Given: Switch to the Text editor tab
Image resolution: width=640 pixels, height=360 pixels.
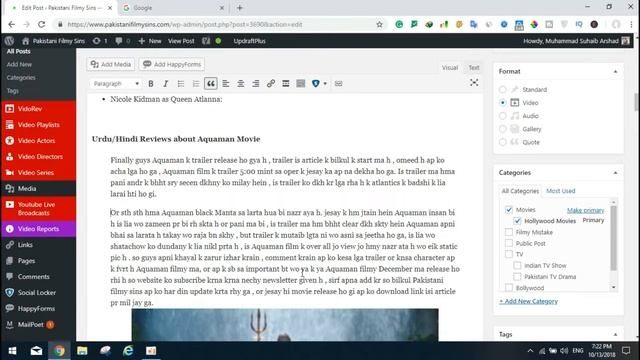Looking at the screenshot, I should 473,68.
